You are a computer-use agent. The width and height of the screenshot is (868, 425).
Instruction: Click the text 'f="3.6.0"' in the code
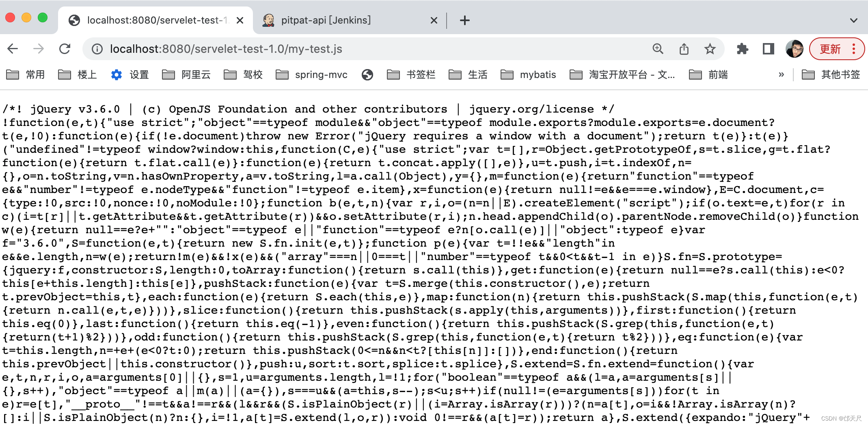[x=33, y=243]
